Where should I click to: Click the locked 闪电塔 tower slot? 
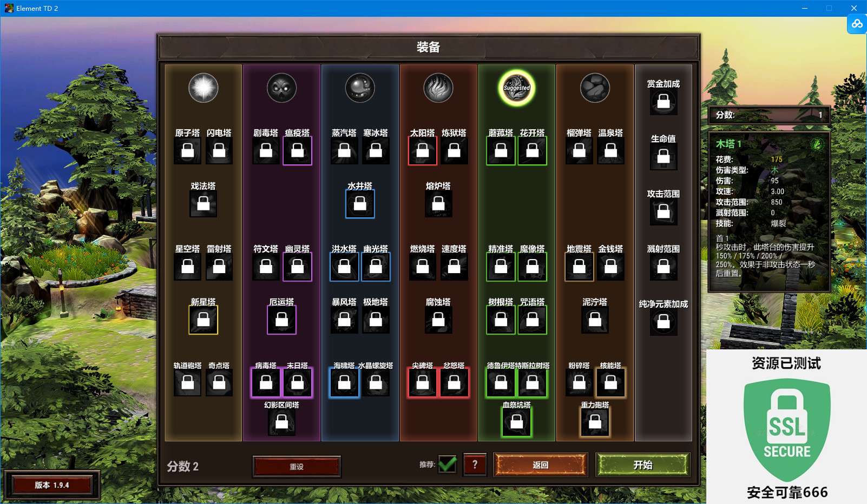pos(219,151)
